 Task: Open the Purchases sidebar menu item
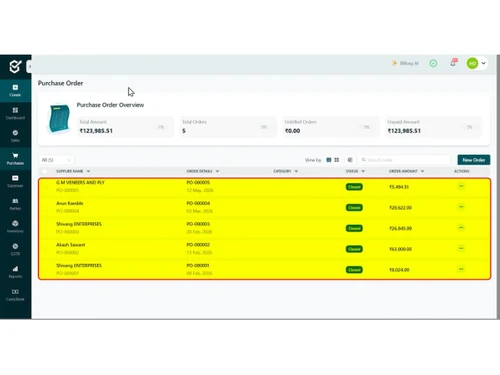point(15,159)
